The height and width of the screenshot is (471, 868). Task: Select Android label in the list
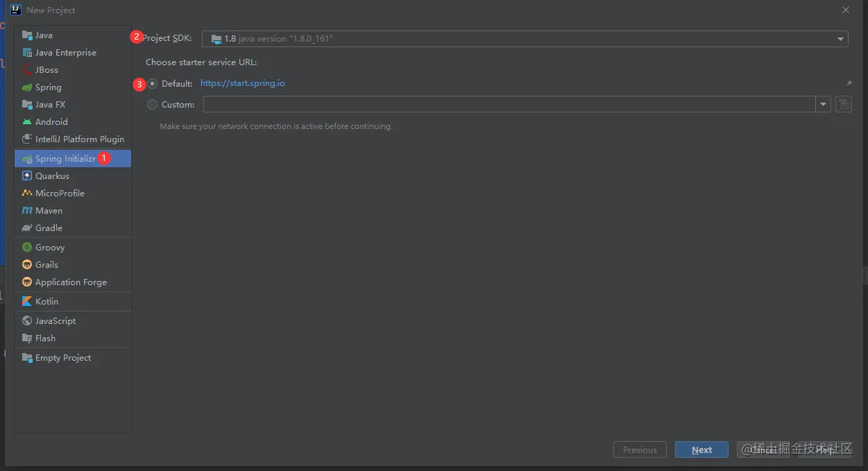(x=51, y=122)
